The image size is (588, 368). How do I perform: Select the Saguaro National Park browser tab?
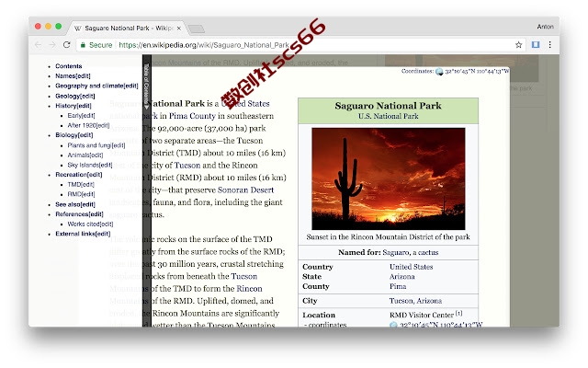click(x=127, y=29)
